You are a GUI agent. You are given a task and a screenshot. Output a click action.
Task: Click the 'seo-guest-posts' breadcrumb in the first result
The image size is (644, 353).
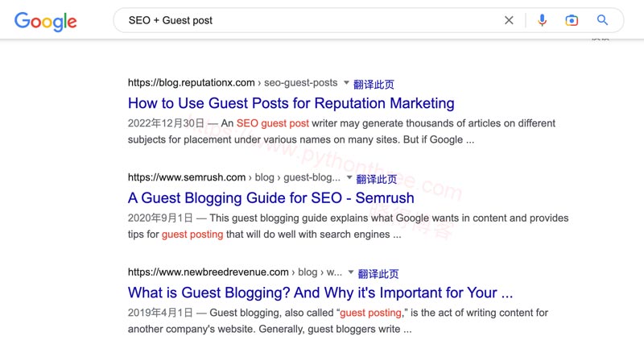point(302,83)
